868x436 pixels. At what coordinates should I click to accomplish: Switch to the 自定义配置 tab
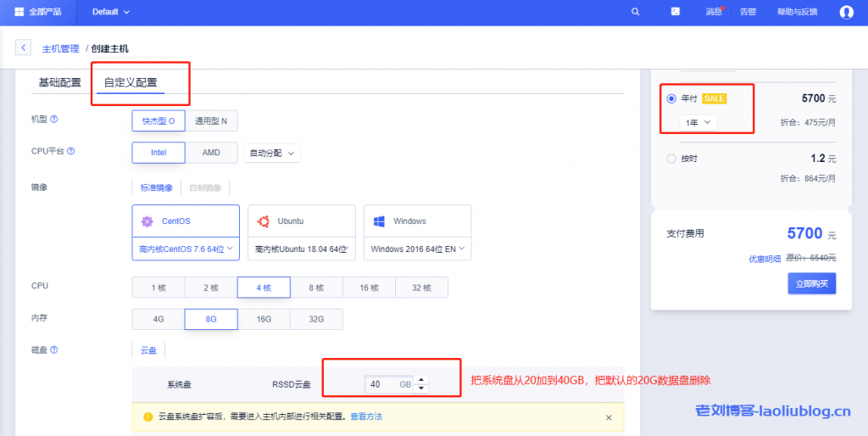click(130, 82)
